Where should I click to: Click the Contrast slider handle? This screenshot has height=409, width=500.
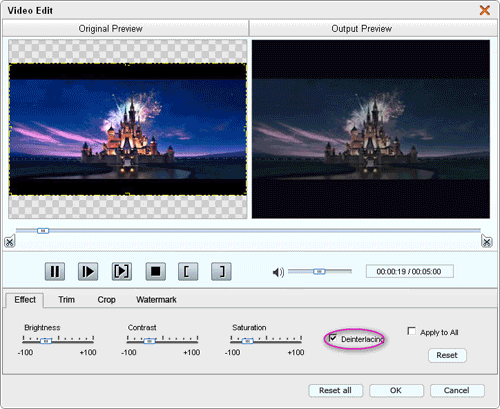(149, 341)
